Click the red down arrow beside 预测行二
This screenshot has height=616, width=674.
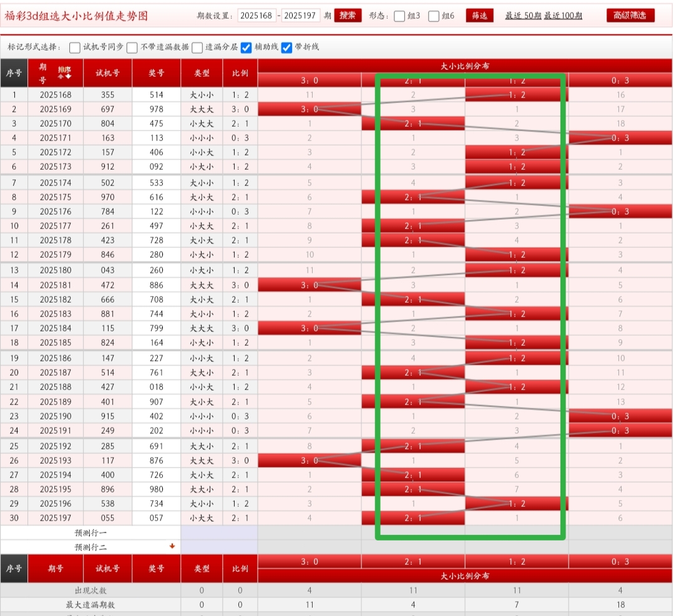pyautogui.click(x=172, y=546)
